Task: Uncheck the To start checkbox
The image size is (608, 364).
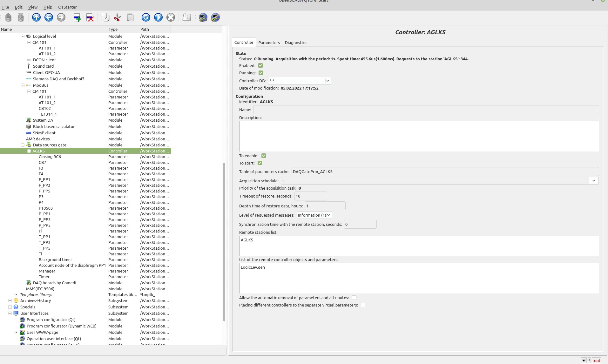Action: [260, 163]
